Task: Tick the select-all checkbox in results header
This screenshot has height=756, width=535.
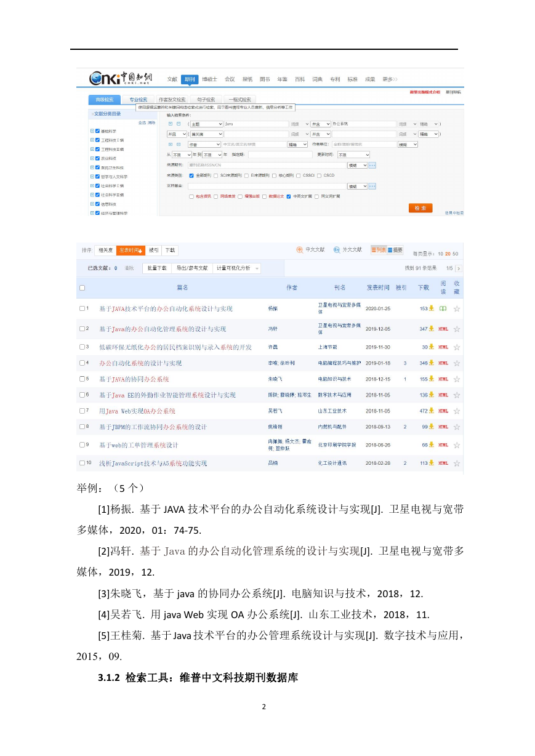Action: coord(82,288)
